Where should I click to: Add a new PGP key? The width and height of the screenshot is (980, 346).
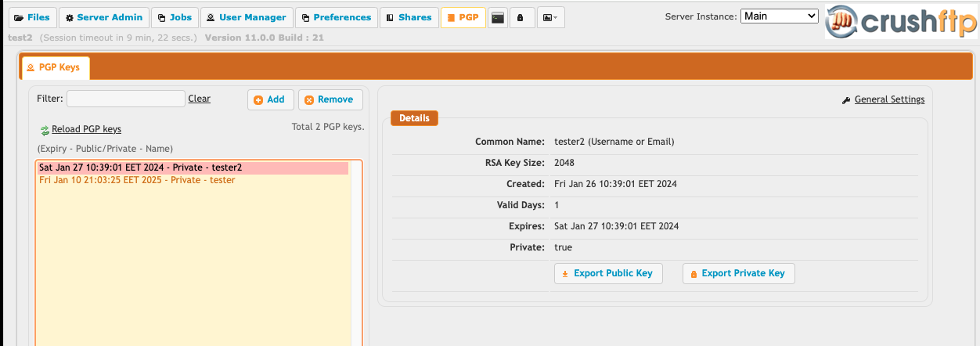tap(270, 99)
